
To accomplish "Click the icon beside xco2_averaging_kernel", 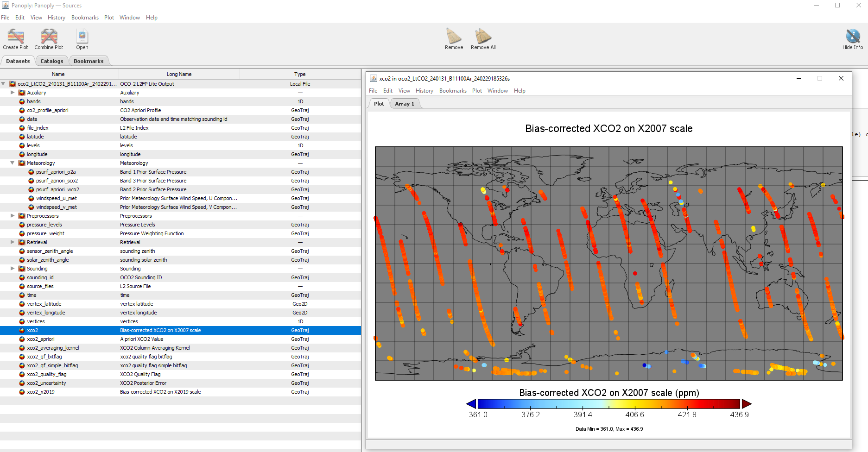I will click(22, 348).
